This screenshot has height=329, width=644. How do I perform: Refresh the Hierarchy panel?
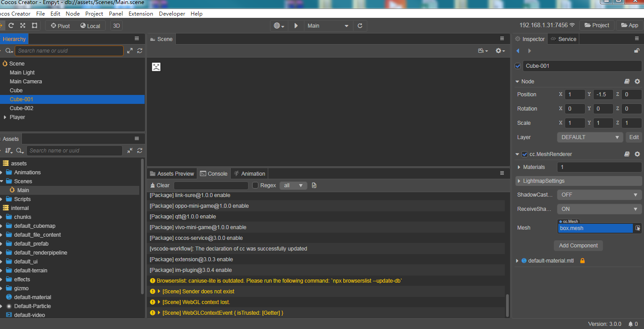click(140, 51)
